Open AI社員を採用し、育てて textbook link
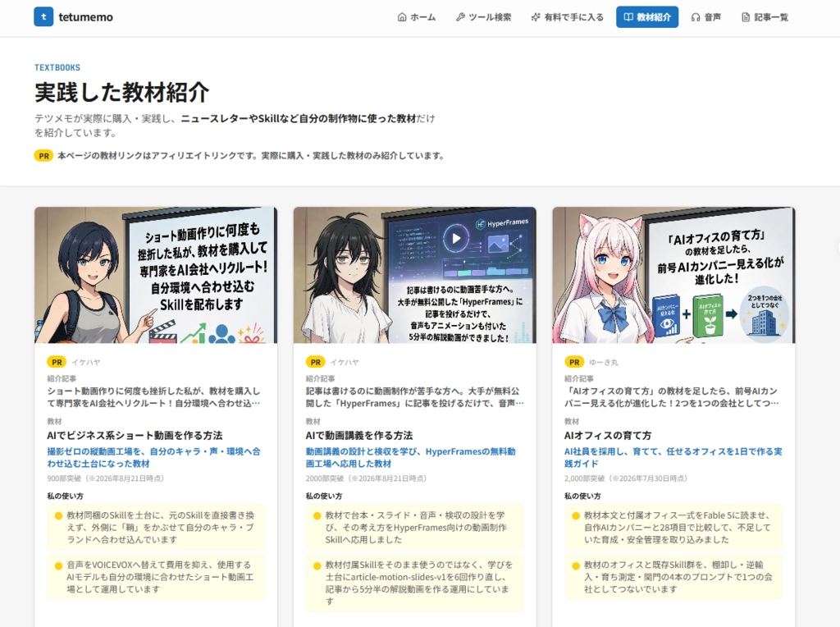The image size is (840, 627). (x=673, y=457)
